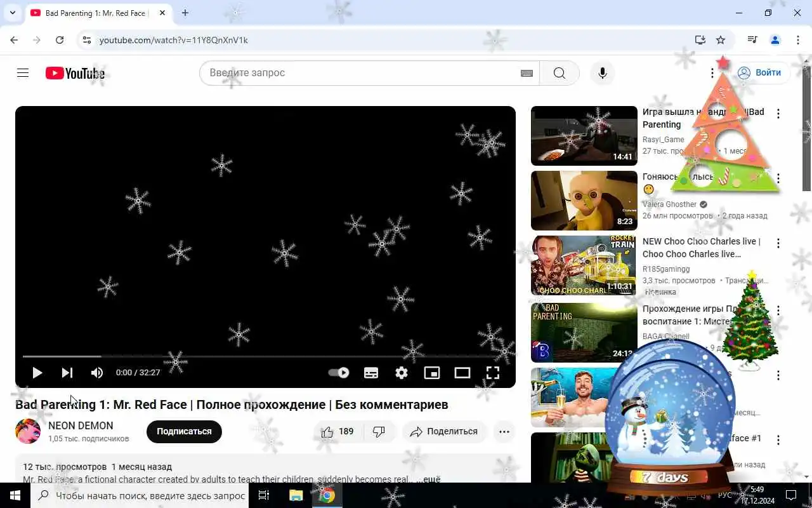Open the R185gamingg channel name
Image resolution: width=812 pixels, height=508 pixels.
click(x=666, y=269)
